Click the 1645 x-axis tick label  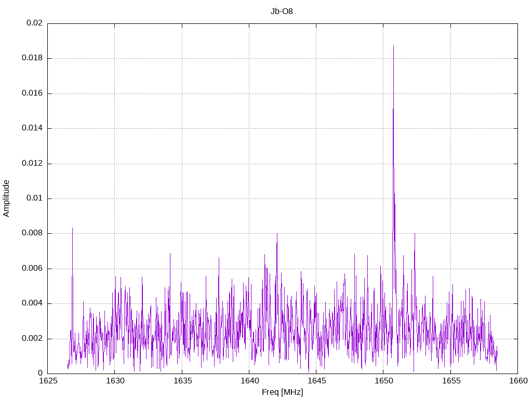(x=316, y=382)
